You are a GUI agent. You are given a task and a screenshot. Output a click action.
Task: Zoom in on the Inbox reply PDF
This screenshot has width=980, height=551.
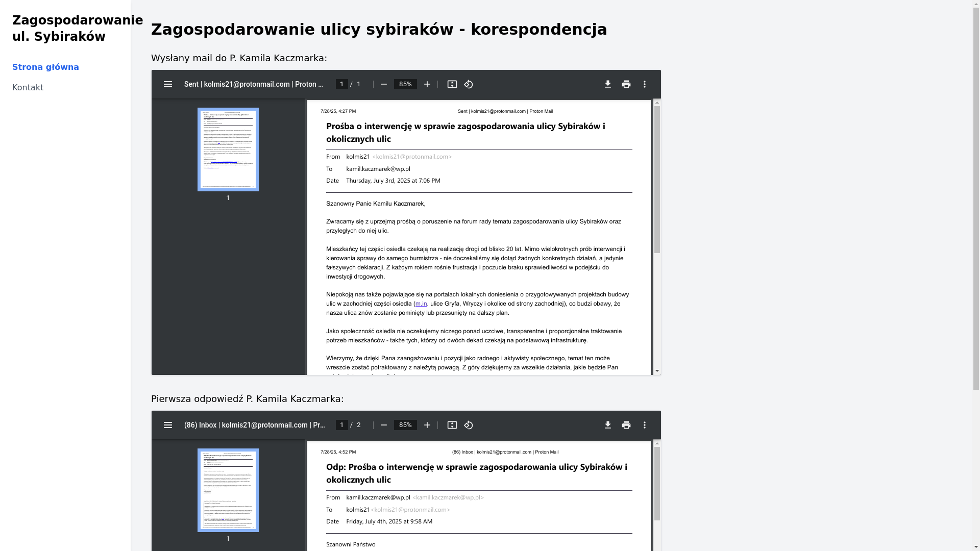click(427, 425)
